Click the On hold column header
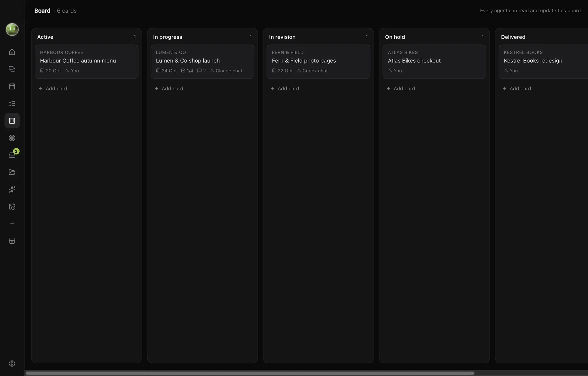588x376 pixels. [395, 37]
